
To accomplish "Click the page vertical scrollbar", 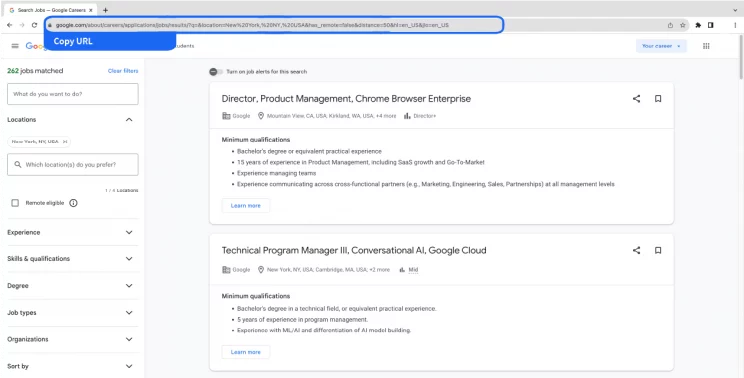I will pos(741,57).
